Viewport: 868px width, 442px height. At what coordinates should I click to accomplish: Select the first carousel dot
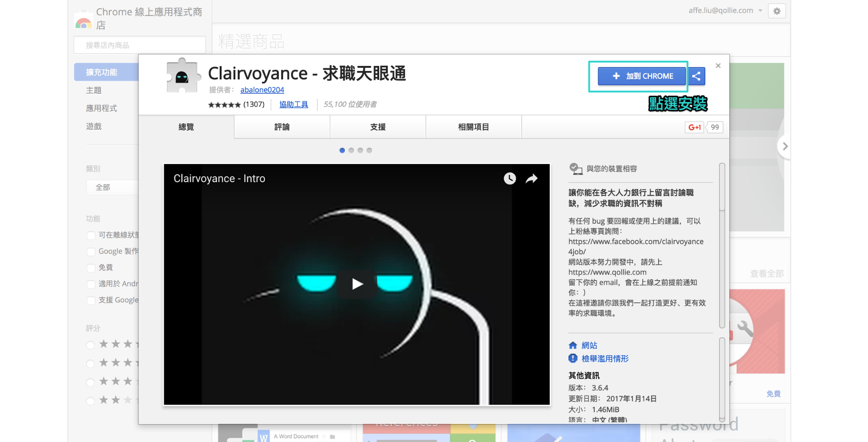coord(342,151)
